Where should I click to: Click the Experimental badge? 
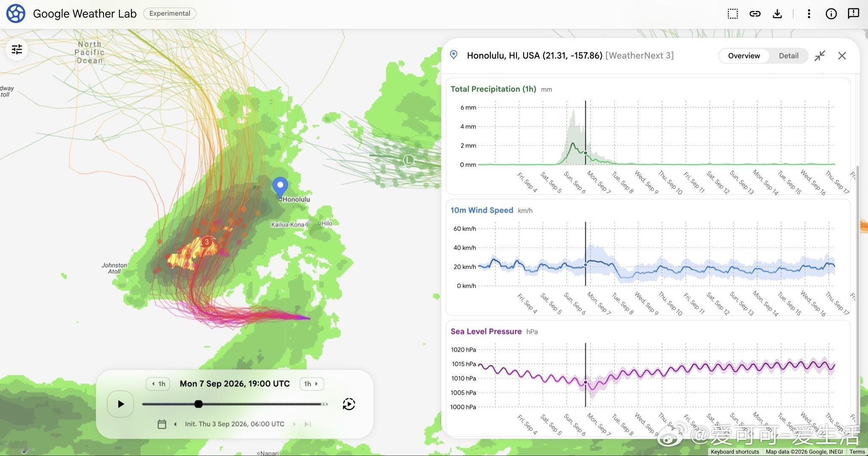[x=170, y=14]
